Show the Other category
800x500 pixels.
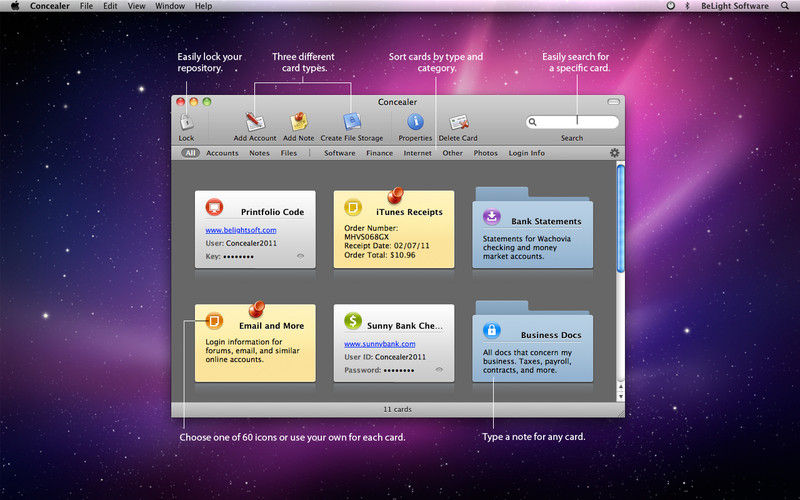tap(453, 153)
